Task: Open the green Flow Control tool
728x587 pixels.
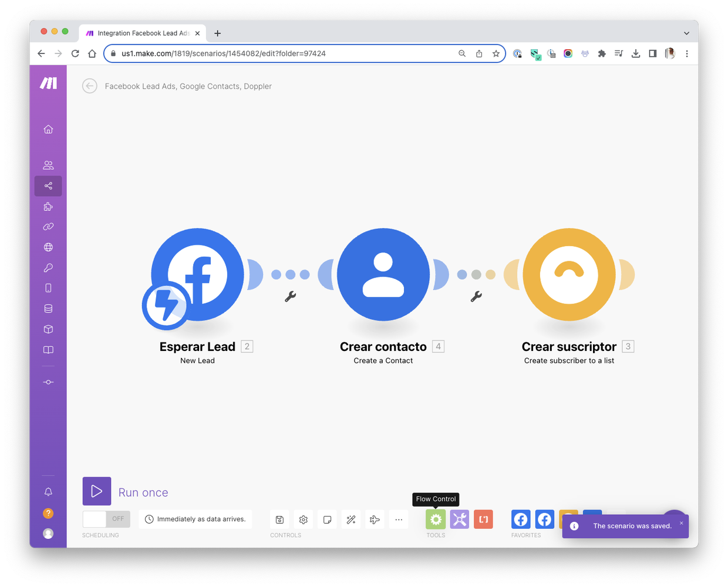Action: (436, 519)
